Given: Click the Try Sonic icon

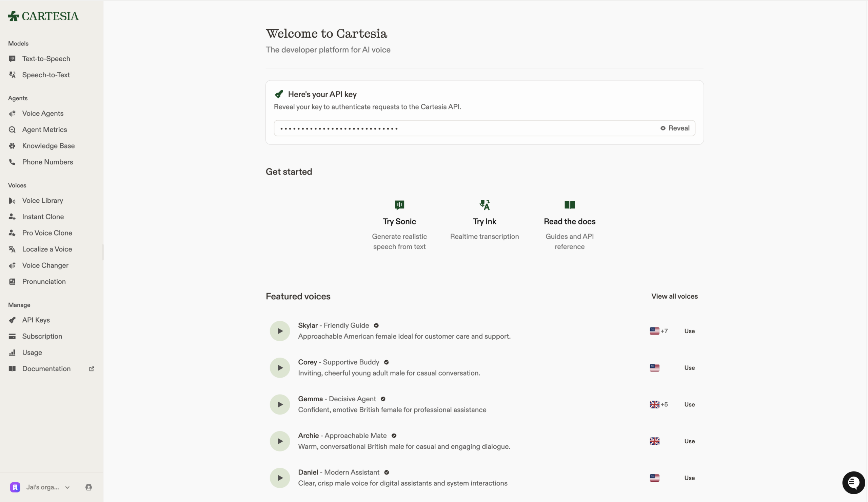Looking at the screenshot, I should point(399,205).
